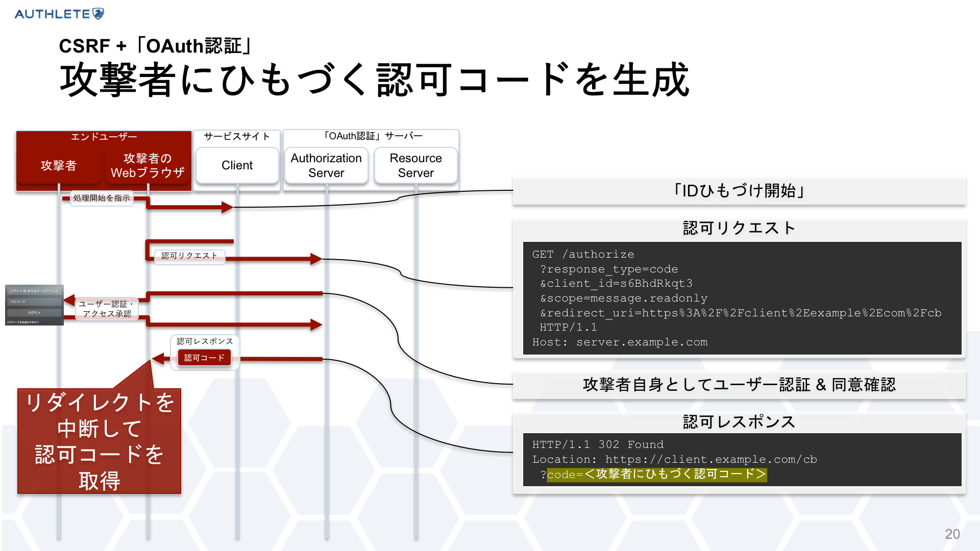
Task: Click the Resource Server box
Action: click(x=415, y=165)
